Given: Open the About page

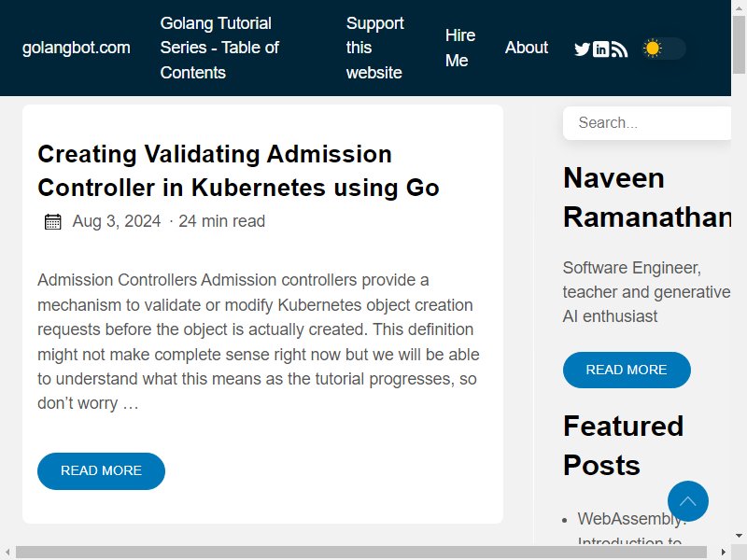Looking at the screenshot, I should 527,48.
